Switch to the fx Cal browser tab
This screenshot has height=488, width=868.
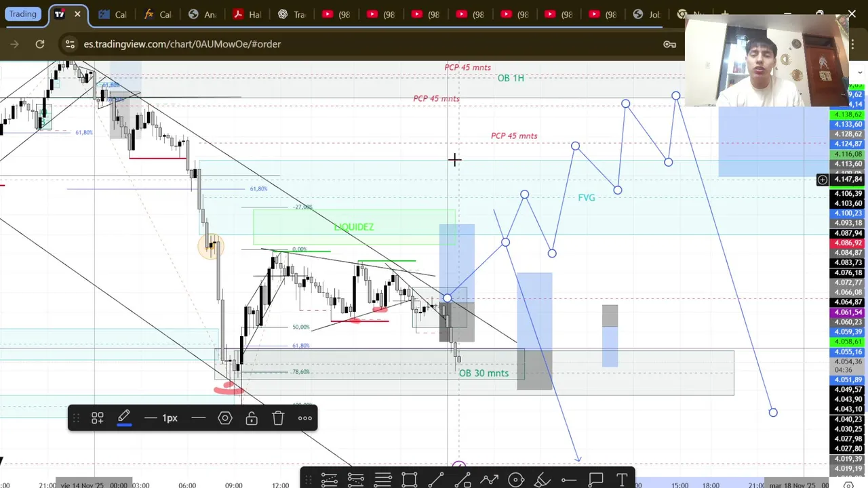coord(157,14)
